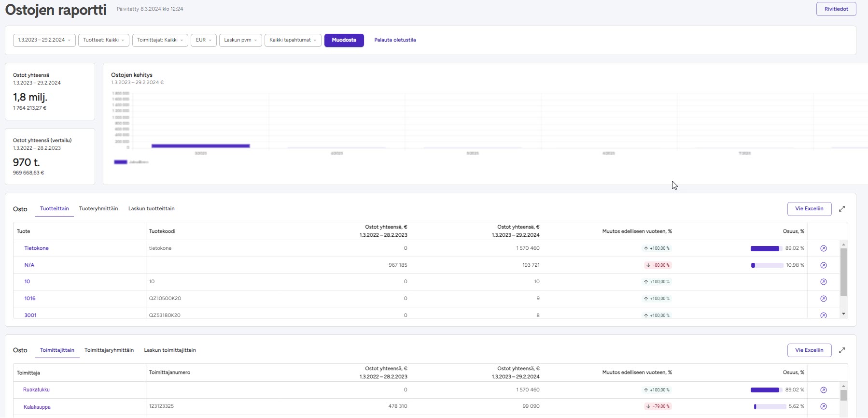Viewport: 868px width, 418px height.
Task: Open details icon for product 1016 row
Action: 824,299
